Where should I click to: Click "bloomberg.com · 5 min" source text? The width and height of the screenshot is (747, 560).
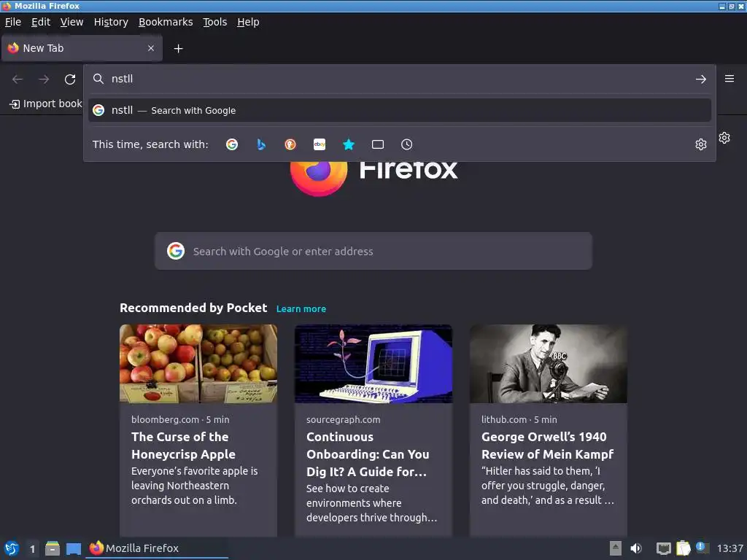[180, 419]
